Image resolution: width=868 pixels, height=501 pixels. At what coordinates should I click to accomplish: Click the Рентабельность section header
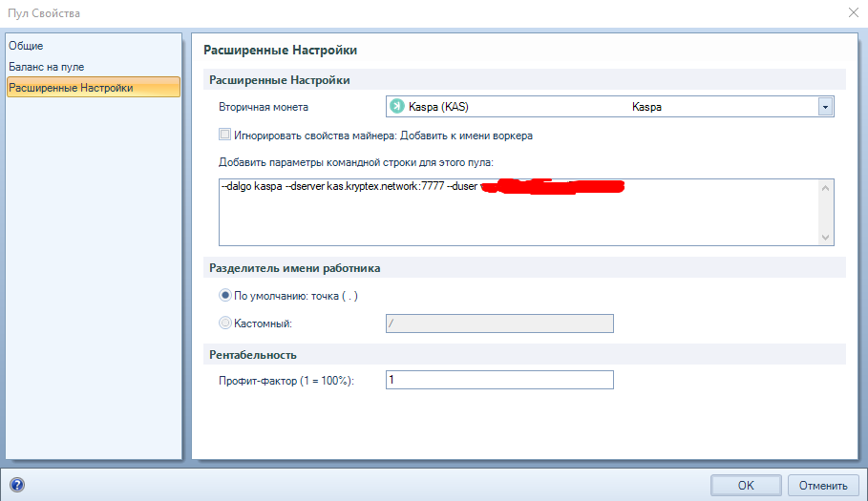coord(253,355)
